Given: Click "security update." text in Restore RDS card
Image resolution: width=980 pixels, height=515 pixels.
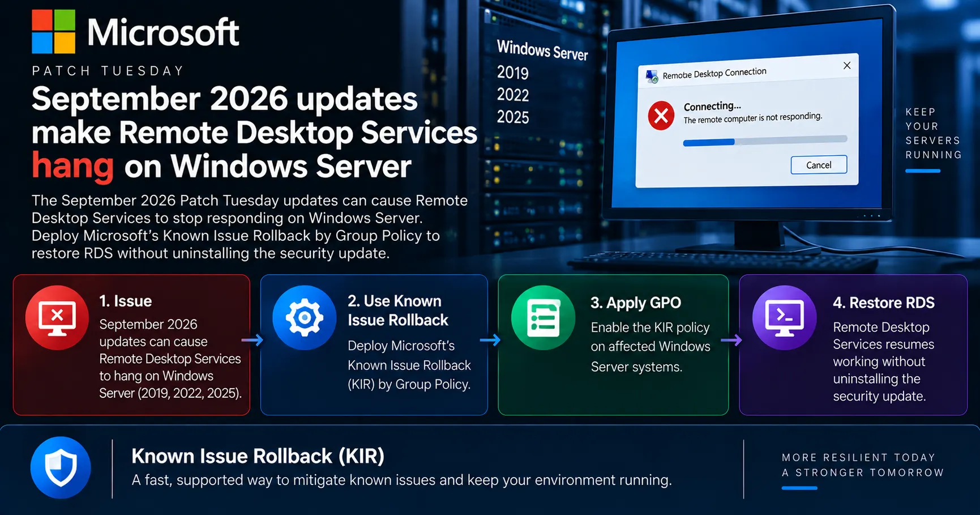Looking at the screenshot, I should click(x=879, y=396).
